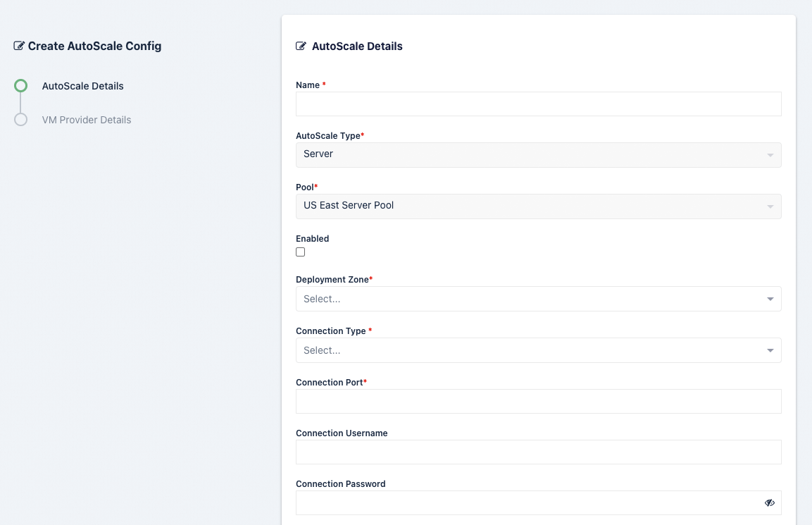Click the caret arrow in AutoScale Type field
812x525 pixels.
pos(770,155)
